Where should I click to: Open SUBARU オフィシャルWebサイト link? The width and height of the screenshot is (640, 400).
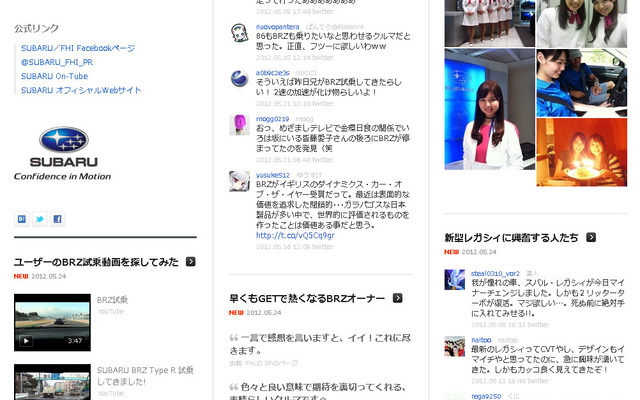[81, 90]
